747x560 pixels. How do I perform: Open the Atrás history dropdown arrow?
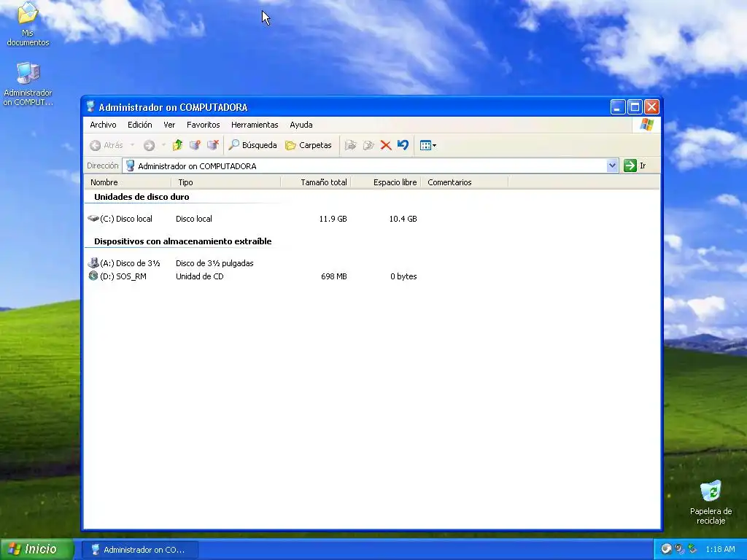point(133,145)
